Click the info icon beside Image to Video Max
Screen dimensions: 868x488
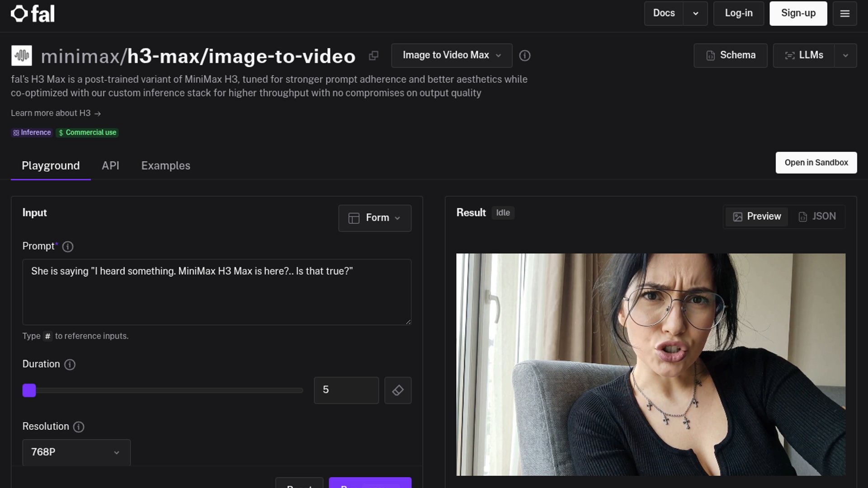524,56
